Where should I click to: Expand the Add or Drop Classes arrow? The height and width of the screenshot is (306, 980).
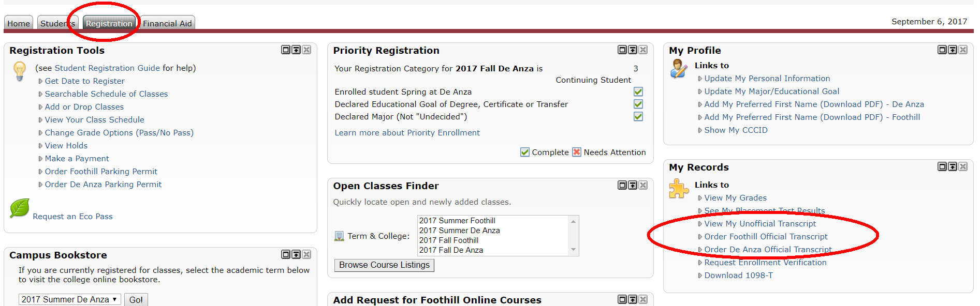point(40,107)
